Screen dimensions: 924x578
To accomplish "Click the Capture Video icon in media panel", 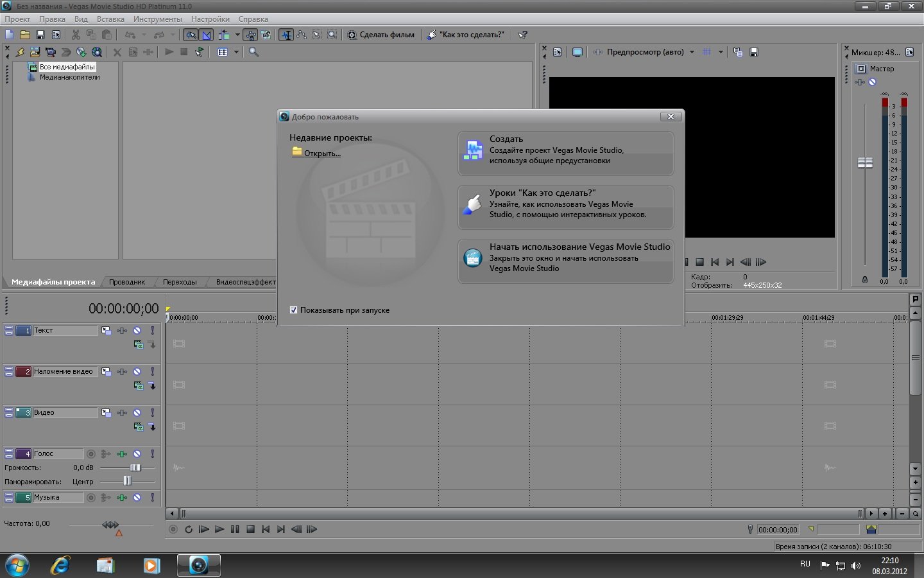I will [51, 52].
